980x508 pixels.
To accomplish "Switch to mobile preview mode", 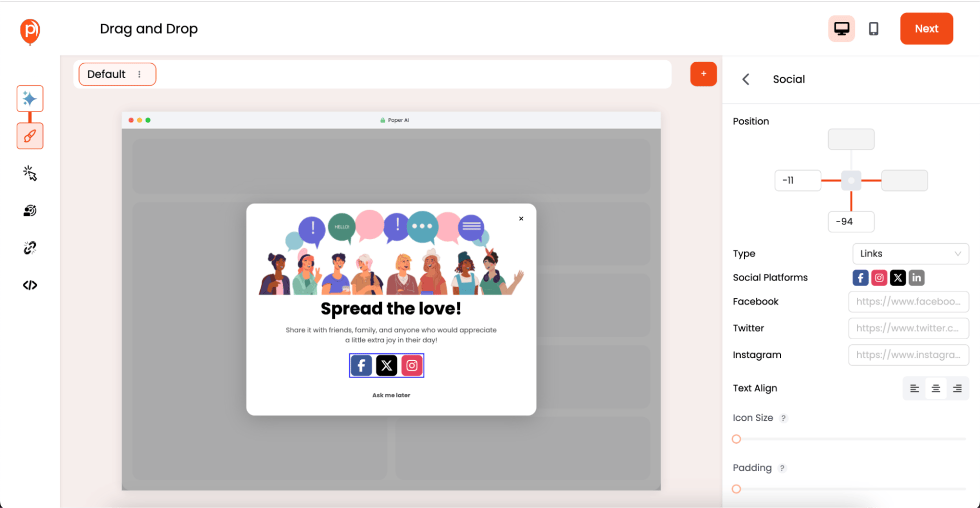I will pos(873,29).
